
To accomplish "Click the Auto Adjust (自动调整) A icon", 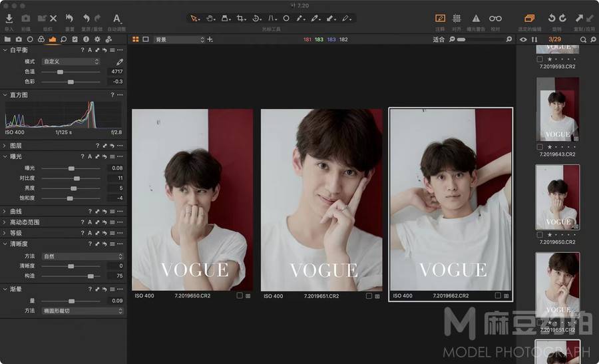I will [x=116, y=19].
